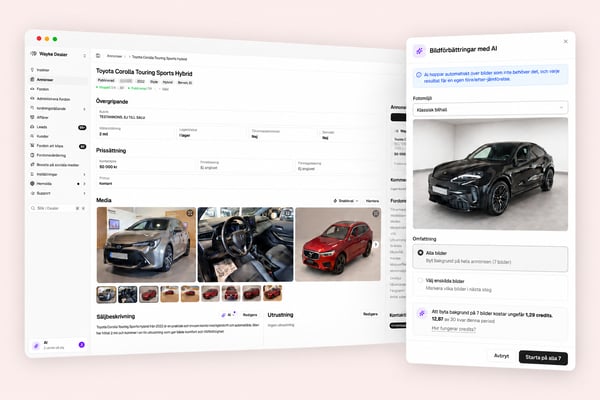The image size is (600, 400).
Task: Click the black car preview in dialog
Action: click(490, 174)
